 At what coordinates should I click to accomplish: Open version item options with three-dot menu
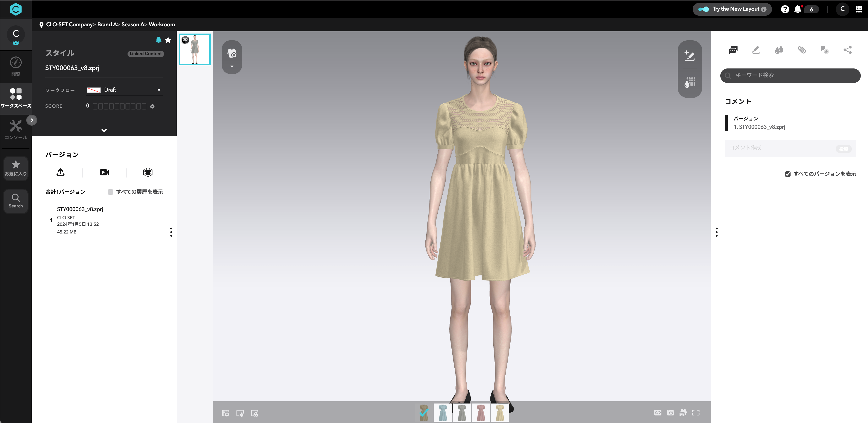coord(171,232)
